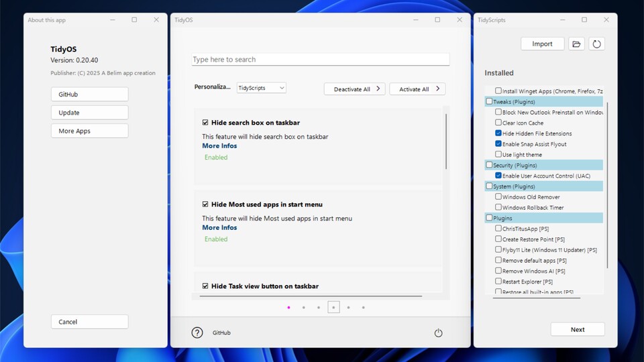
Task: Open folder icon in TidyScripts window
Action: coord(576,44)
